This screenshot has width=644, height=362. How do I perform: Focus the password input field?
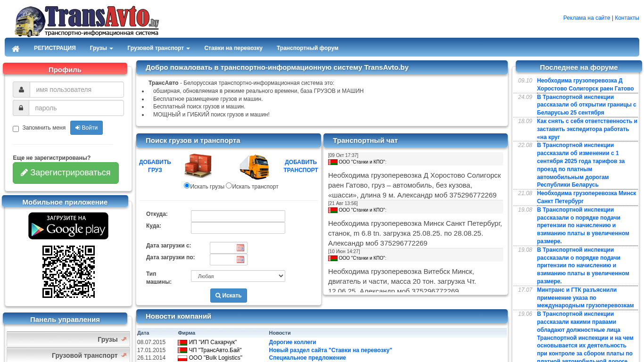tap(76, 108)
